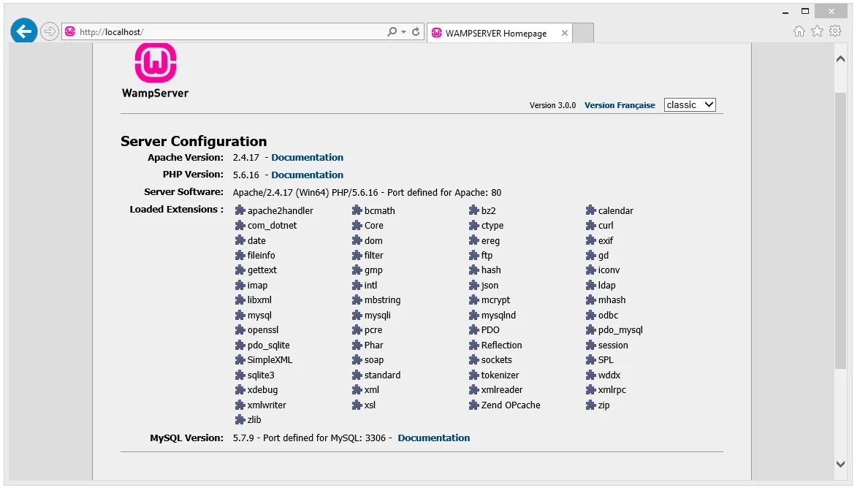This screenshot has height=504, width=860.
Task: Click the Server Software value line
Action: [367, 193]
